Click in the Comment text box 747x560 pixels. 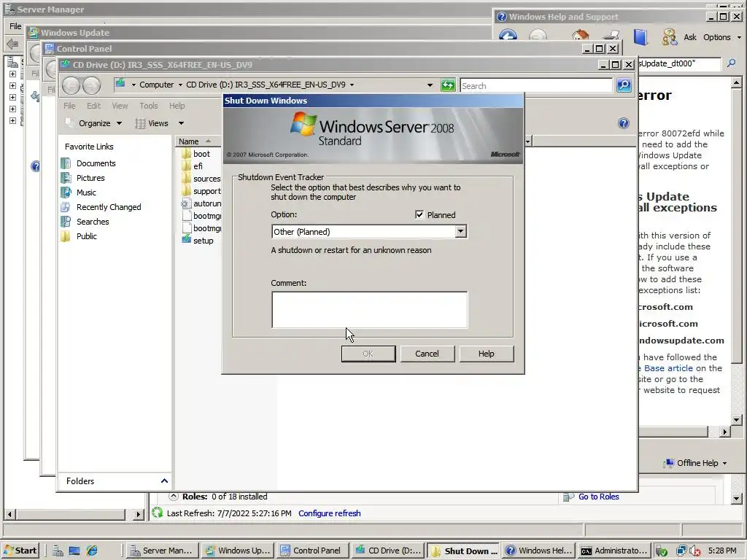click(x=370, y=309)
